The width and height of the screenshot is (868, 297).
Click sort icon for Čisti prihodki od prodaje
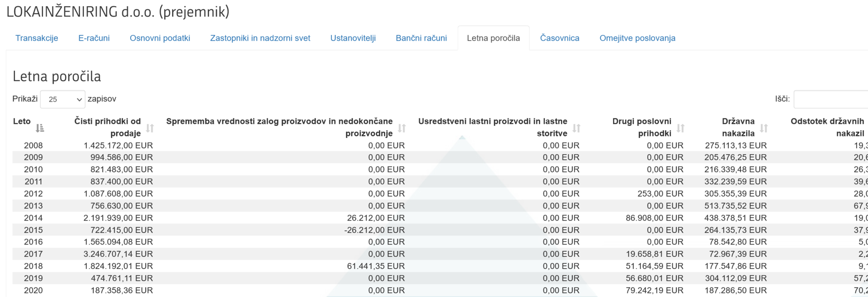coord(150,128)
